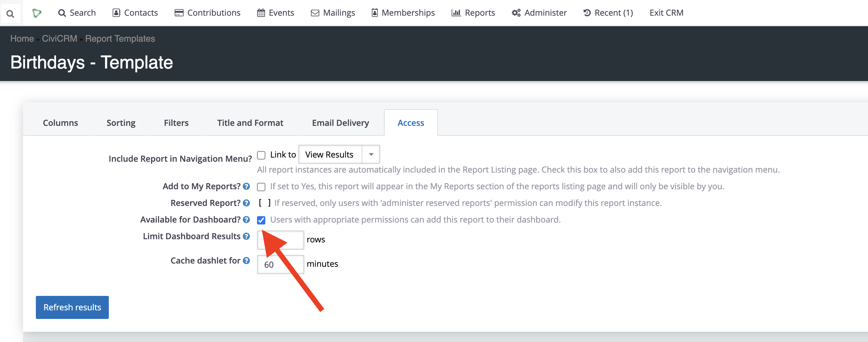Screen dimensions: 868x342
Task: Click help icon beside Cache dashlet for
Action: (x=246, y=260)
